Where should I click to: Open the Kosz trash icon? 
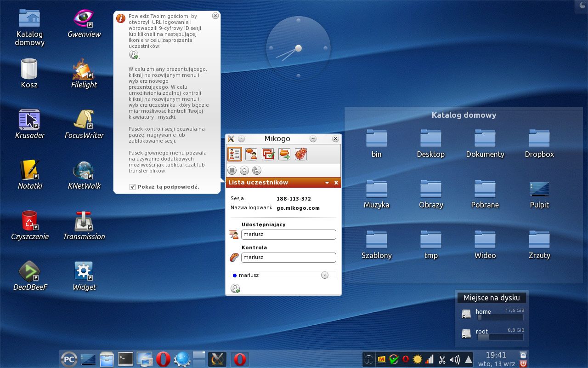point(29,74)
